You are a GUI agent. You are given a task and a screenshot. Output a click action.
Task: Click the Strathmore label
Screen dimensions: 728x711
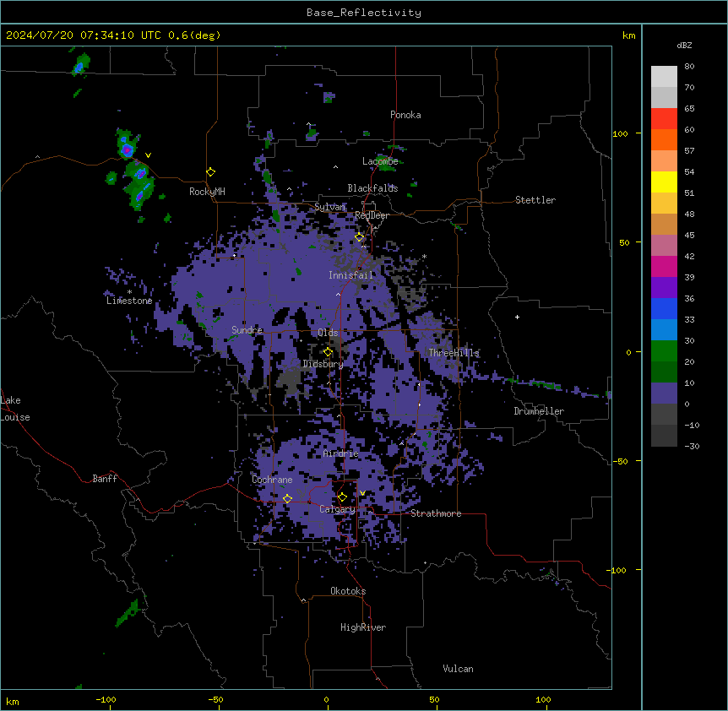[436, 513]
